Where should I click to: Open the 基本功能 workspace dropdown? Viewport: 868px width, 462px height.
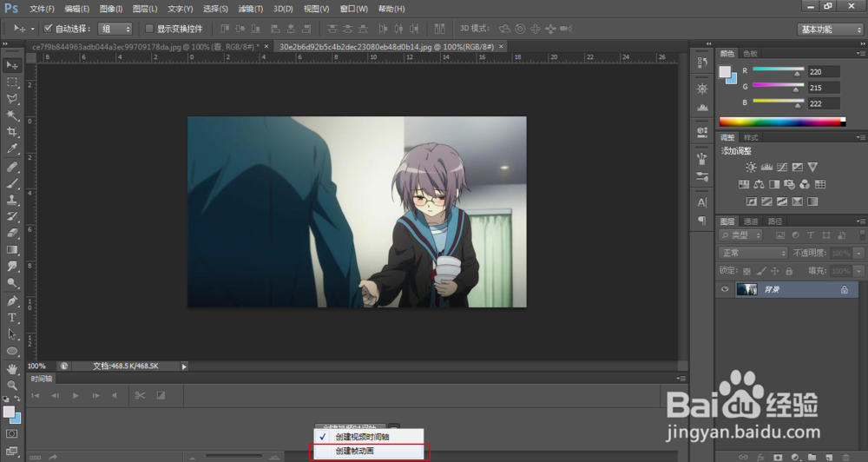(x=831, y=30)
